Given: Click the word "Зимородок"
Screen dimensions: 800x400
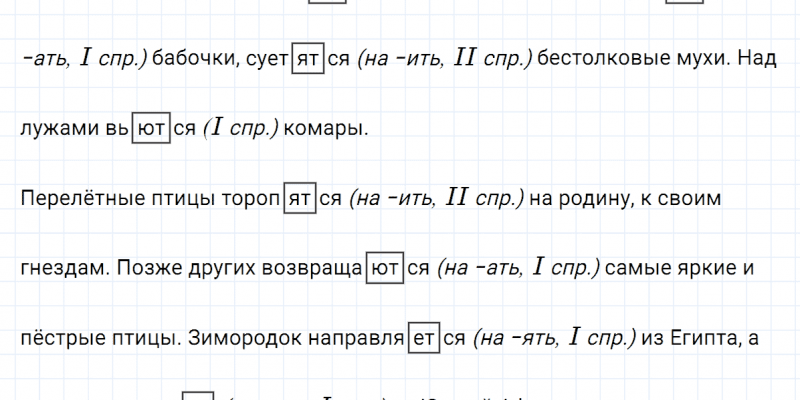Looking at the screenshot, I should click(x=233, y=339).
